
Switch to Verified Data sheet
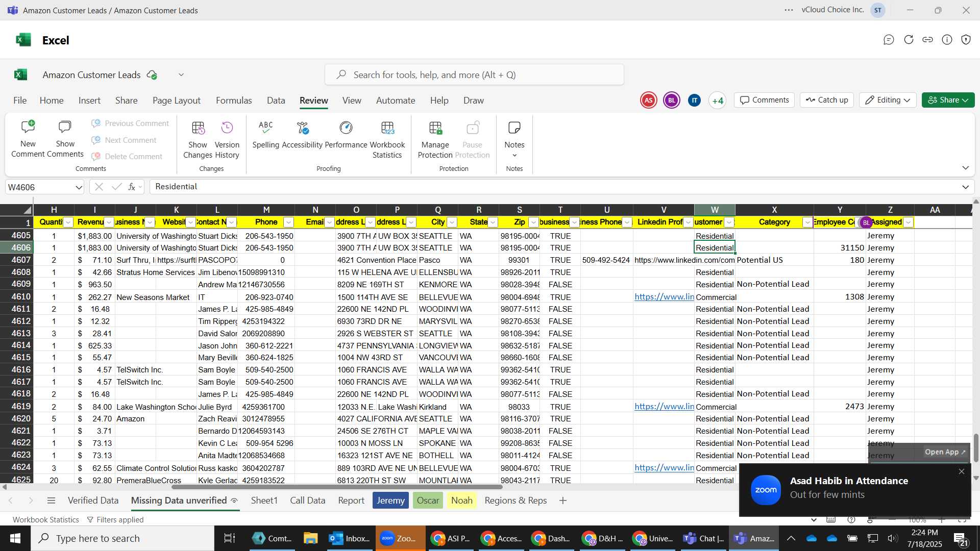(93, 500)
